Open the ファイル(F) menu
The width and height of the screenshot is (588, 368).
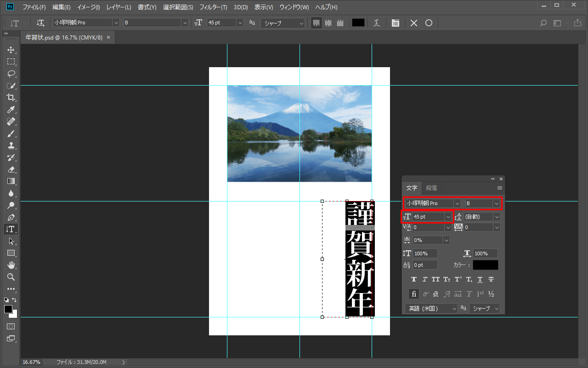tap(34, 7)
